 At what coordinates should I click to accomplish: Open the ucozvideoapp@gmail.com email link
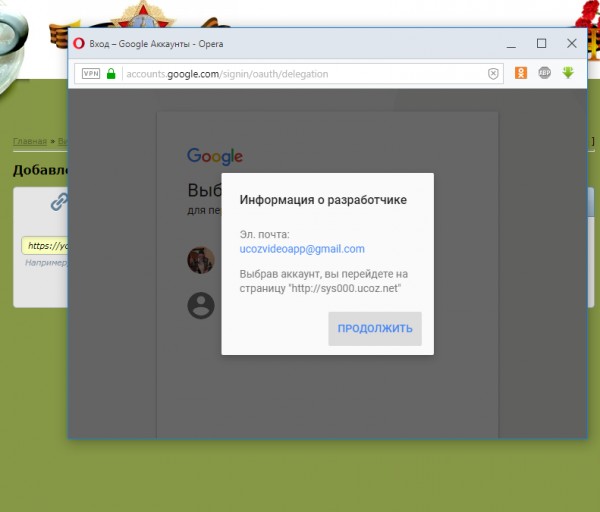tap(302, 249)
